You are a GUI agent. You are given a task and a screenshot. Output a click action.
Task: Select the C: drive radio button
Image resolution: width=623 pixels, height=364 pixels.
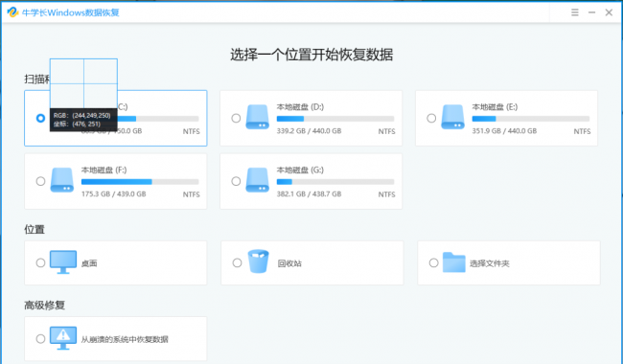[x=40, y=118]
